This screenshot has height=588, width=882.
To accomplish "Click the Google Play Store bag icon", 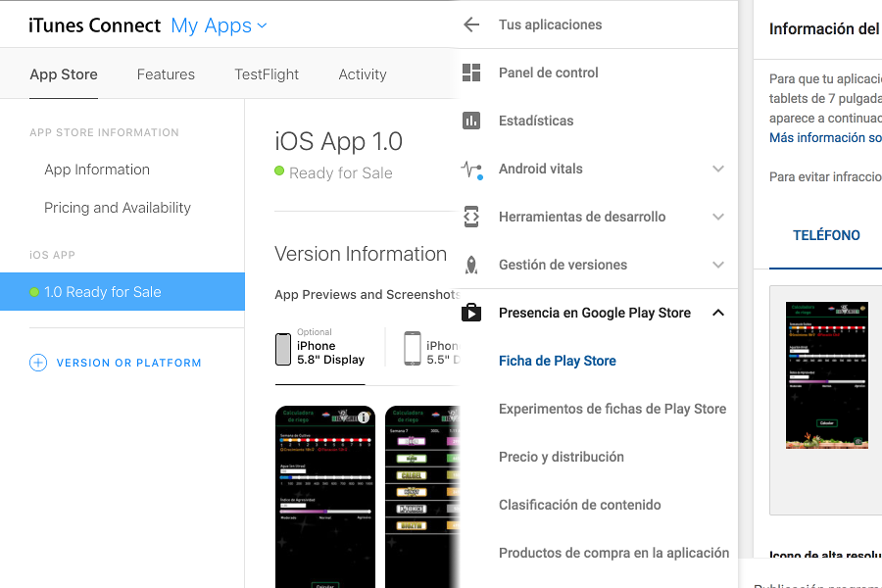I will point(471,313).
